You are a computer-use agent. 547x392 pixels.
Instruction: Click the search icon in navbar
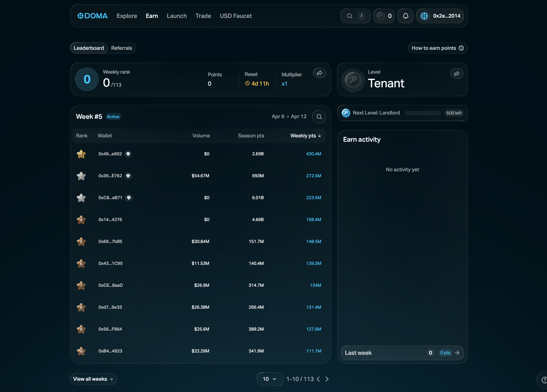(350, 16)
